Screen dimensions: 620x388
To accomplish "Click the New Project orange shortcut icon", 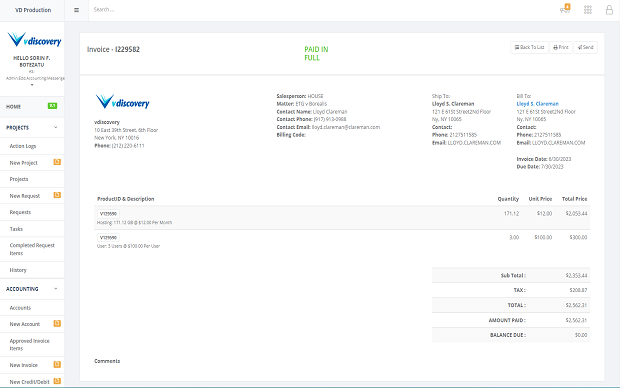I will coord(57,162).
